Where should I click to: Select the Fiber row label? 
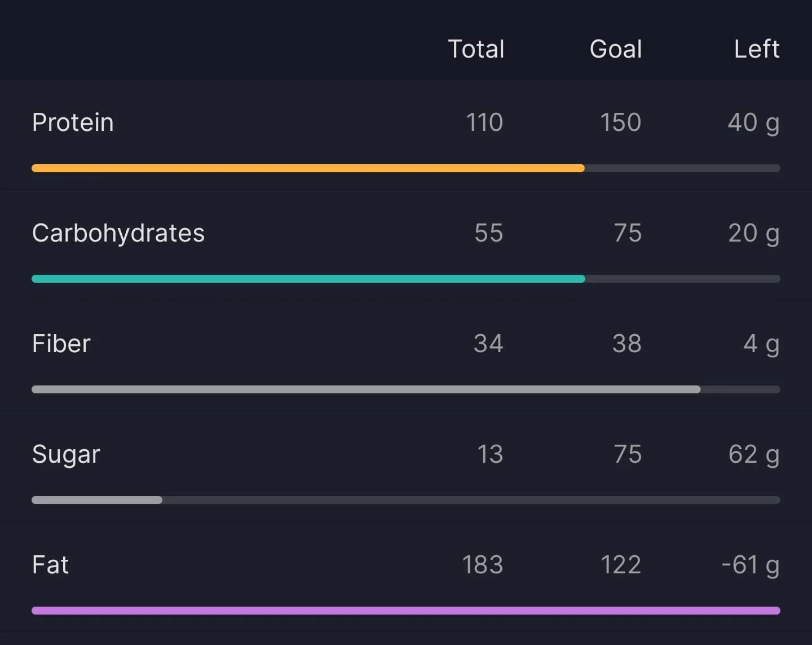coord(61,344)
